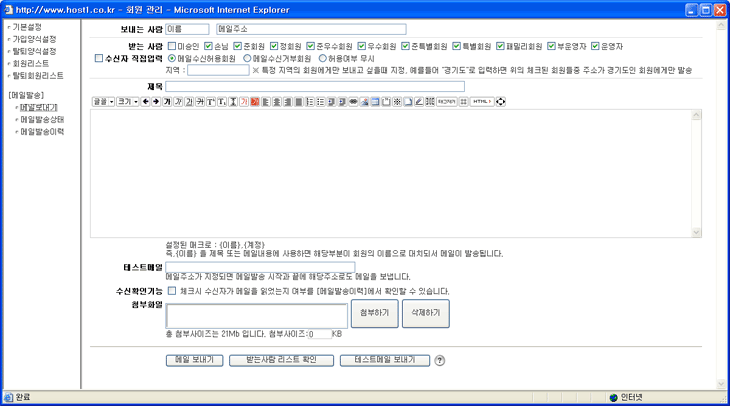
Task: Click the red text color icon
Action: pyautogui.click(x=244, y=101)
